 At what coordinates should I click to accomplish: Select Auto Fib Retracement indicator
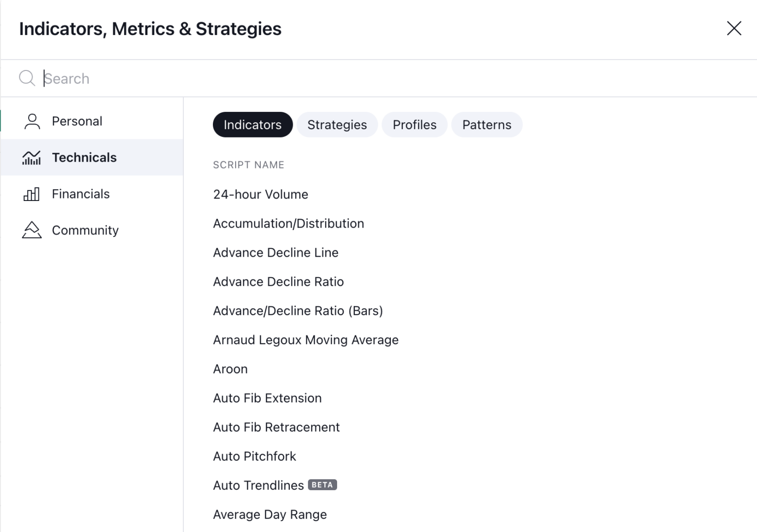pos(276,427)
